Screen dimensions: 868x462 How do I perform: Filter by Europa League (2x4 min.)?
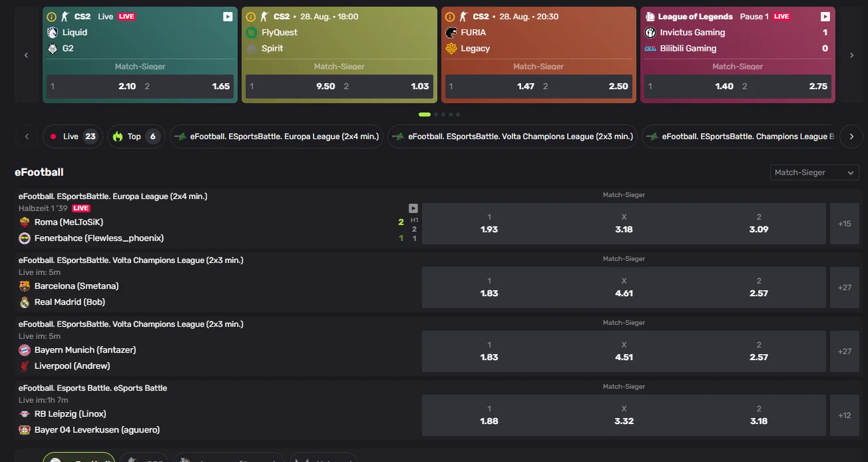click(276, 136)
